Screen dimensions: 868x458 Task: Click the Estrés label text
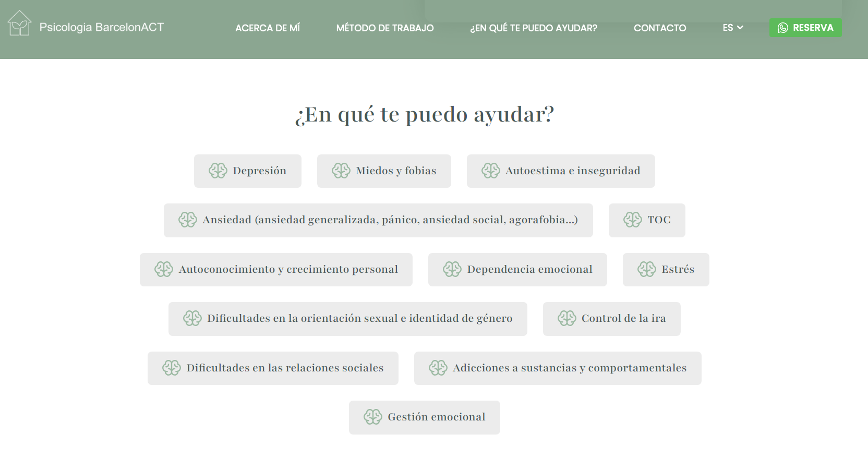pyautogui.click(x=678, y=269)
